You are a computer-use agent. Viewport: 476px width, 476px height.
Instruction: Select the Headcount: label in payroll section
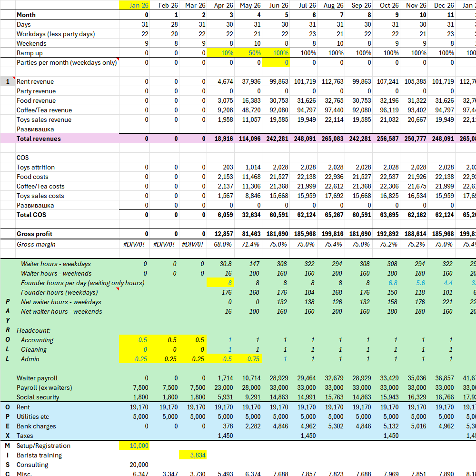[x=33, y=330]
